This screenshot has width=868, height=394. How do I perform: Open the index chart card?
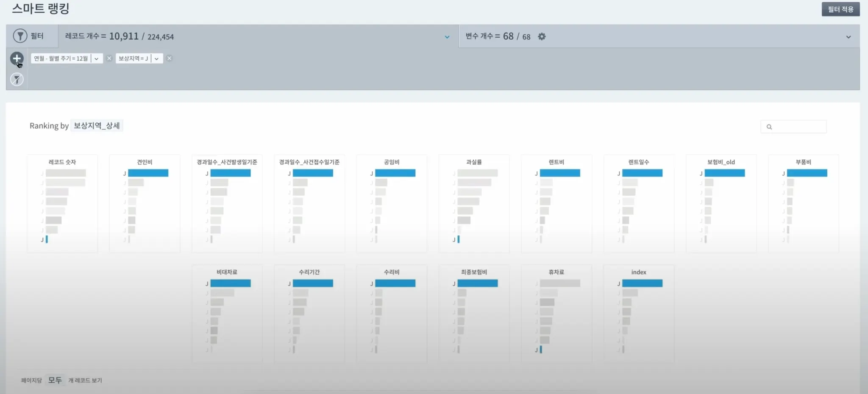639,314
